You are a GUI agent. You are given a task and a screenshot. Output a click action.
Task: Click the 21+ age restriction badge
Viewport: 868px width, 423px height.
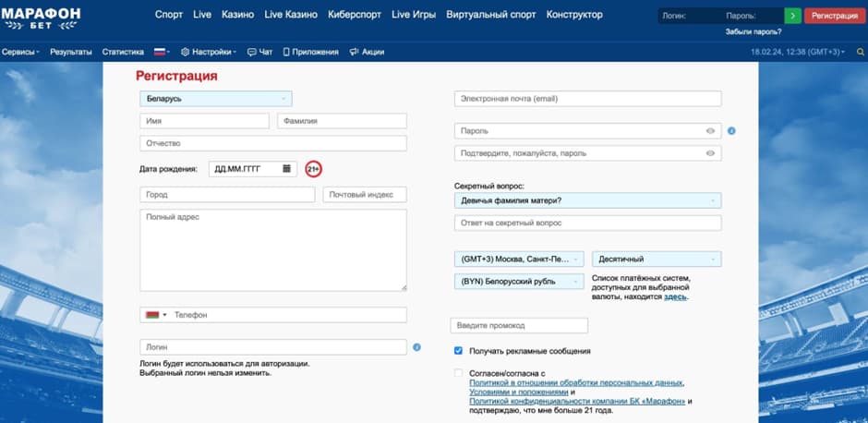[314, 169]
